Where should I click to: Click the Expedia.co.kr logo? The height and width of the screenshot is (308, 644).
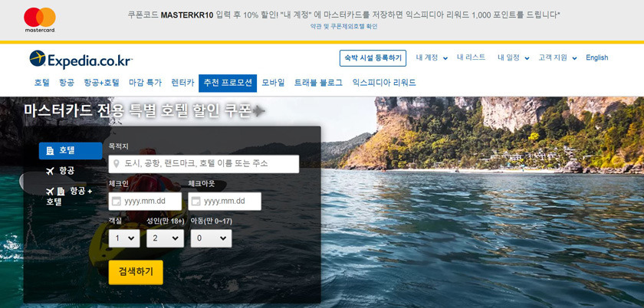(81, 60)
